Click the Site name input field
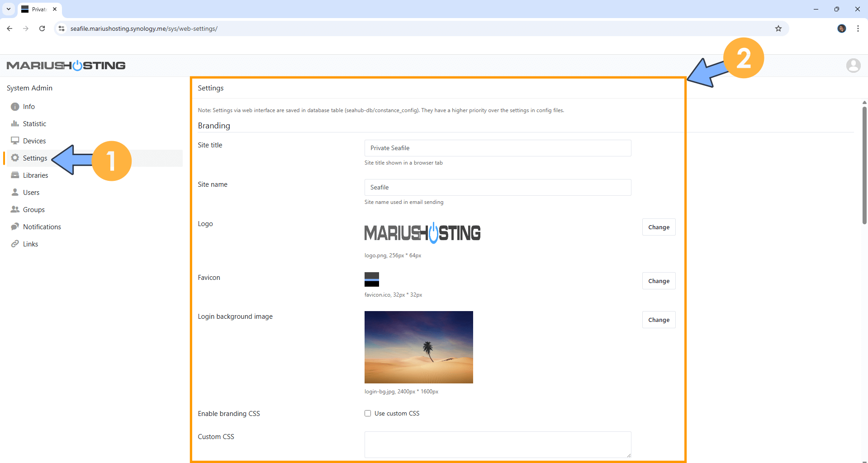 click(498, 187)
